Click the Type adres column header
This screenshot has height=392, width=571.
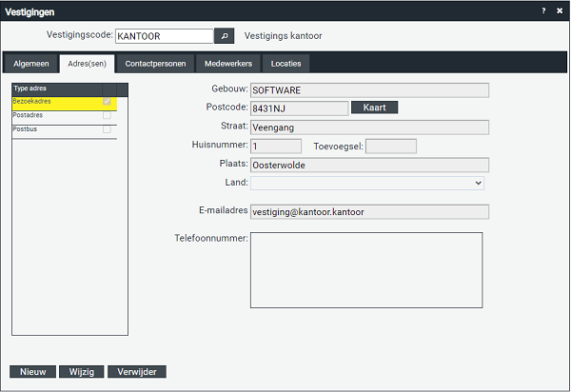57,88
